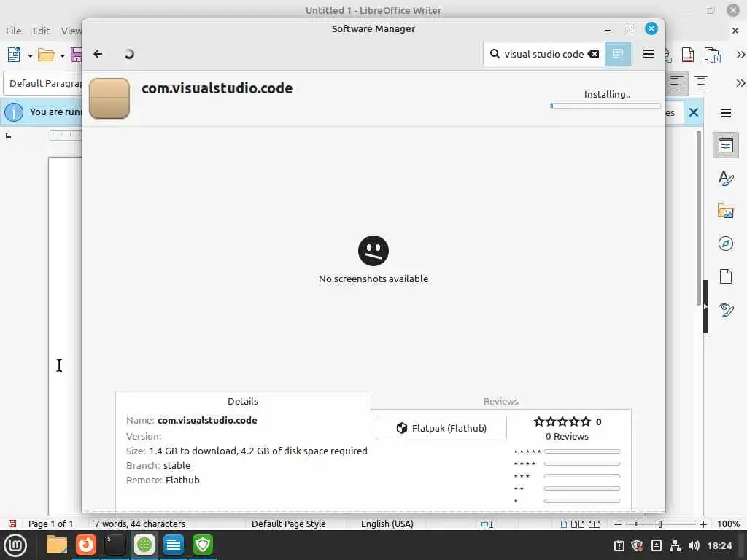The width and height of the screenshot is (747, 560).
Task: Click the zoom slider handle
Action: pos(659,524)
